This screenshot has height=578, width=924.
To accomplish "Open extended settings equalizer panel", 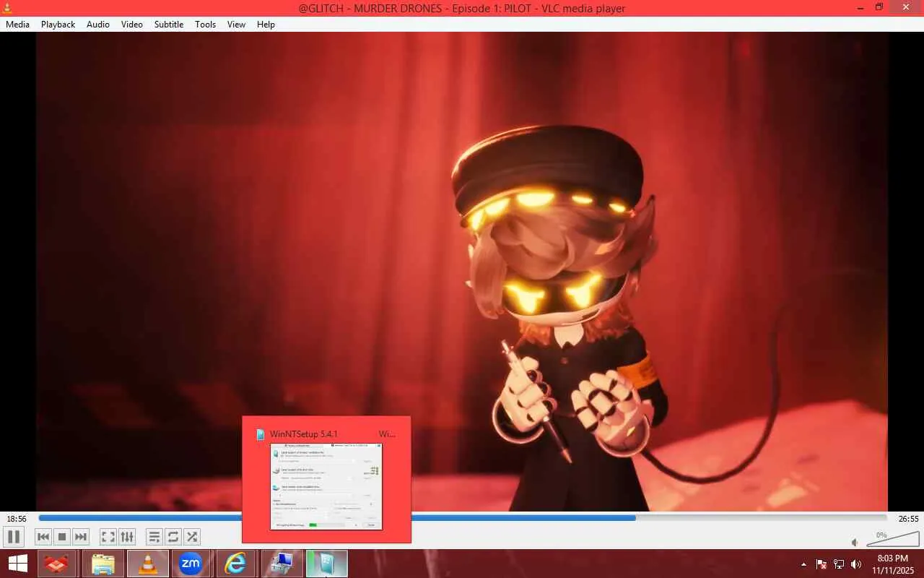I will click(x=127, y=537).
